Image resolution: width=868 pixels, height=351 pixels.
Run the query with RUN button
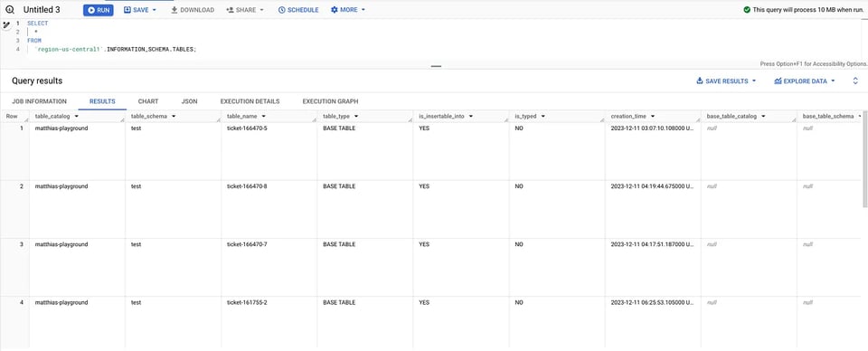click(98, 10)
